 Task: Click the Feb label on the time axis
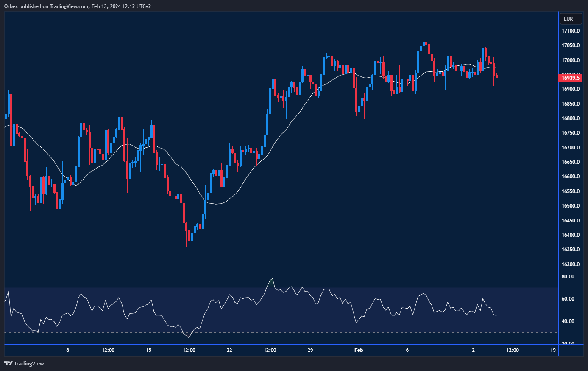(x=359, y=350)
